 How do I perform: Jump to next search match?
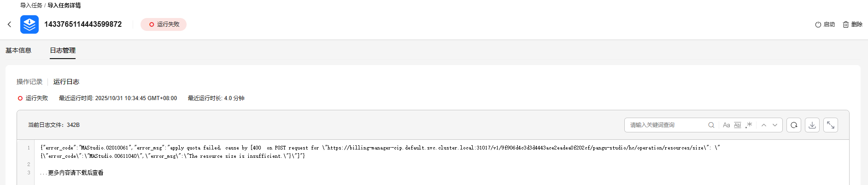click(775, 125)
